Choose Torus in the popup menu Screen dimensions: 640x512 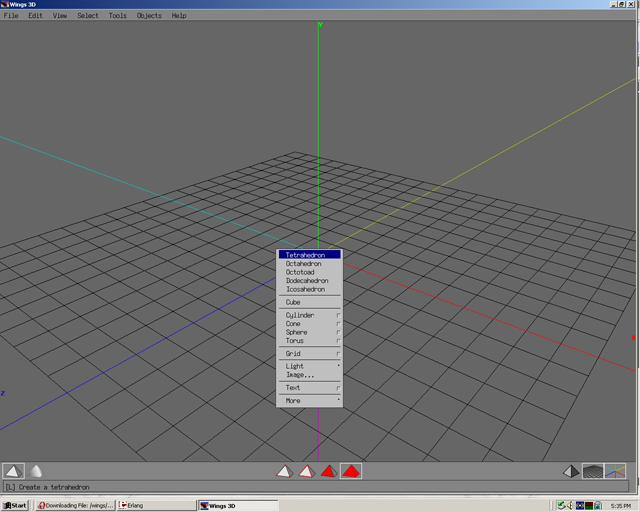(309, 341)
